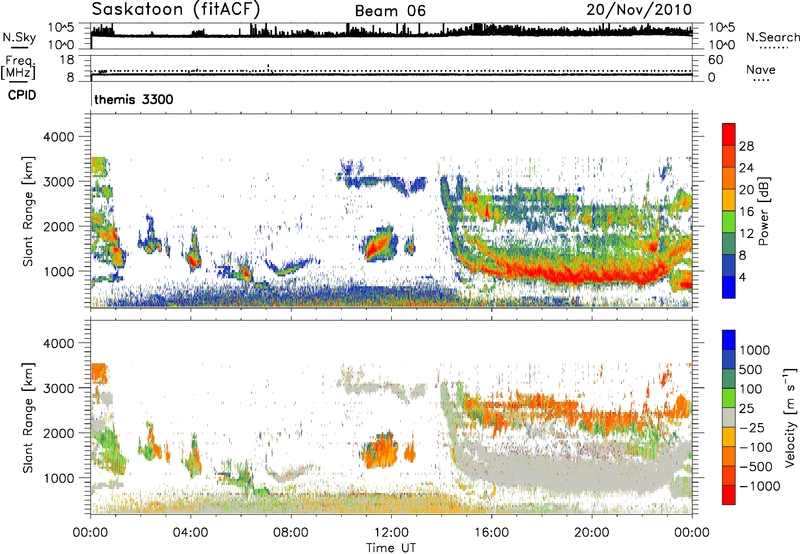800x554 pixels.
Task: Click the Power scale value '28'
Action: click(x=746, y=146)
